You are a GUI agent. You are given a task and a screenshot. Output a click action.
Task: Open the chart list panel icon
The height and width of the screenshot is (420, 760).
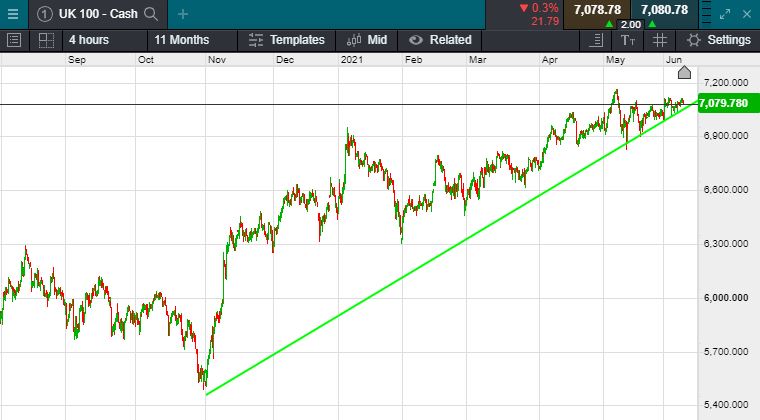14,40
